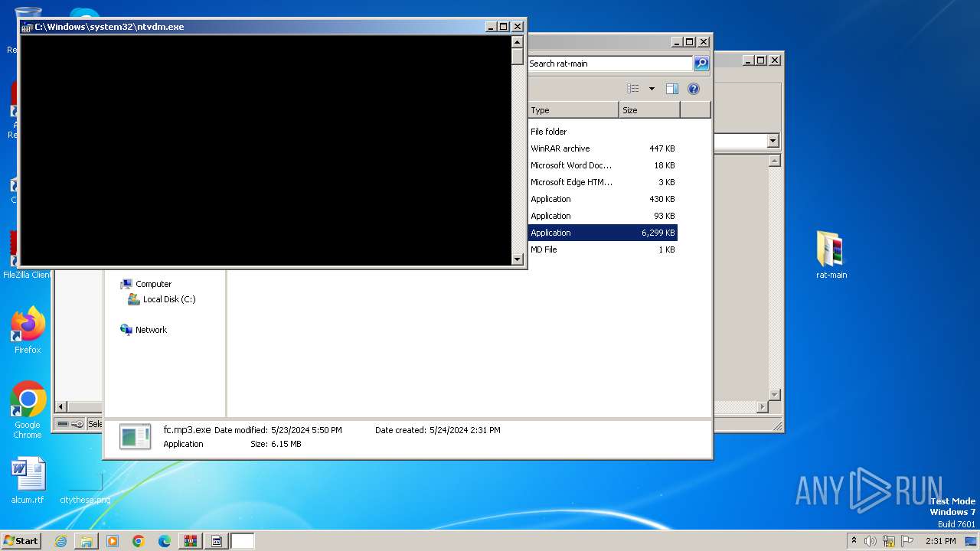Sort by the Type column header

tap(573, 110)
